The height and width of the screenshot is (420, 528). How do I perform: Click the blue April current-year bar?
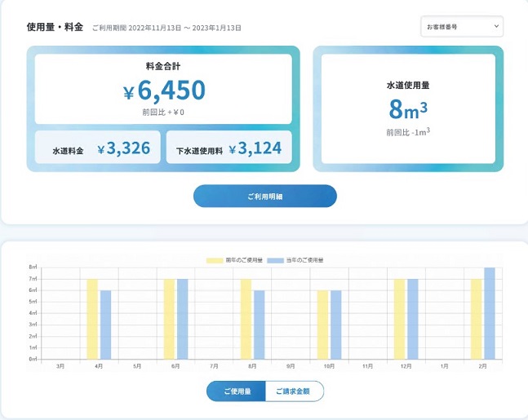[105, 325]
